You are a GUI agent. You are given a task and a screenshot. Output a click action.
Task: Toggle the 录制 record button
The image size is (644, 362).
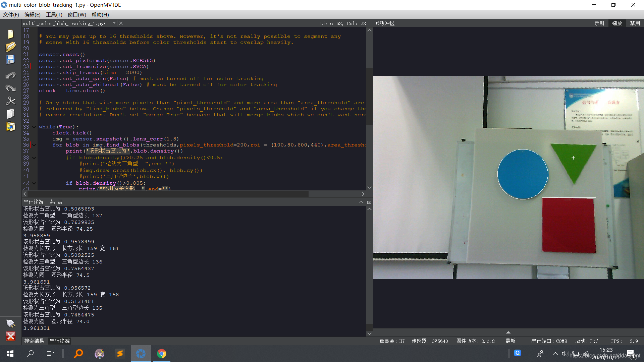tap(599, 23)
